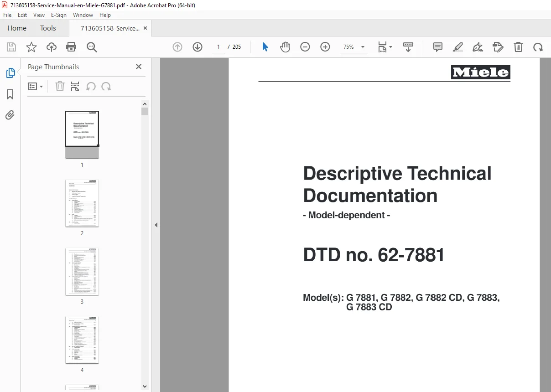Rotate clockwise in thumbnails panel
The height and width of the screenshot is (392, 551).
click(x=106, y=86)
